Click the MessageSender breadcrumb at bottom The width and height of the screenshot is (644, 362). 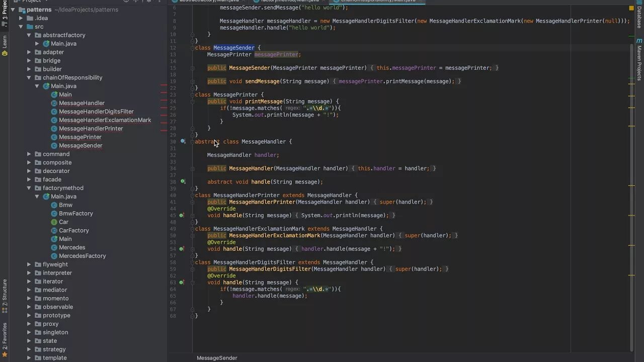tap(217, 358)
